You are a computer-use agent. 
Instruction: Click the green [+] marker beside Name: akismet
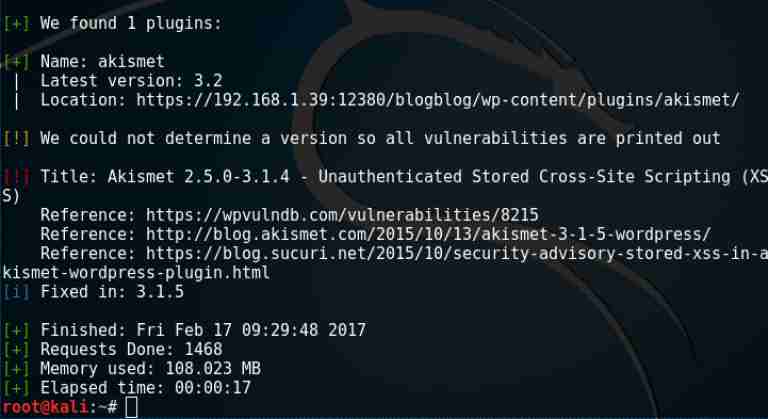(16, 62)
